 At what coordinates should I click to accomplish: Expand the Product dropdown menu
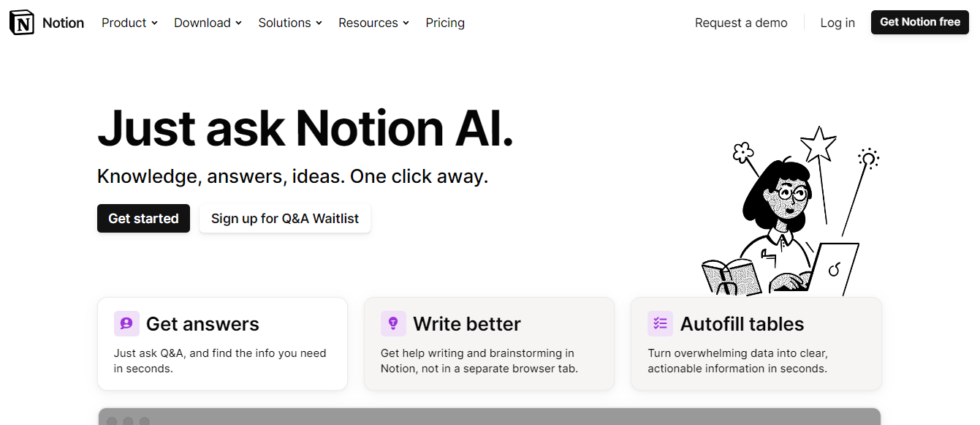click(x=129, y=23)
